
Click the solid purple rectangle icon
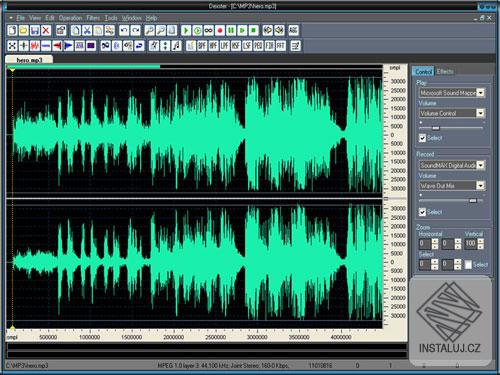point(91,45)
